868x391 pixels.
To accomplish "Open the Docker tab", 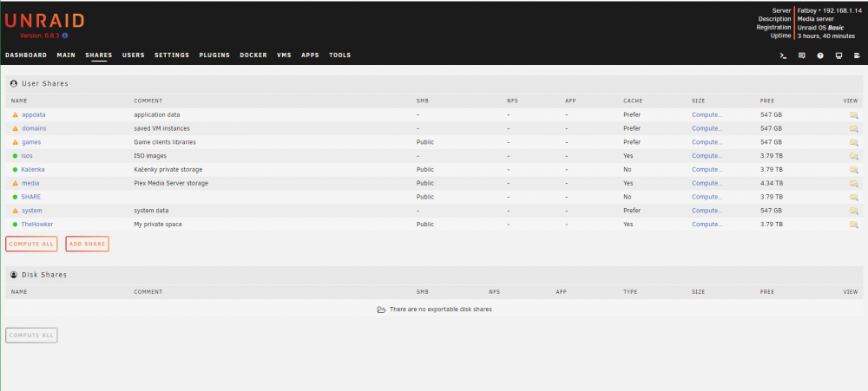I will (253, 55).
